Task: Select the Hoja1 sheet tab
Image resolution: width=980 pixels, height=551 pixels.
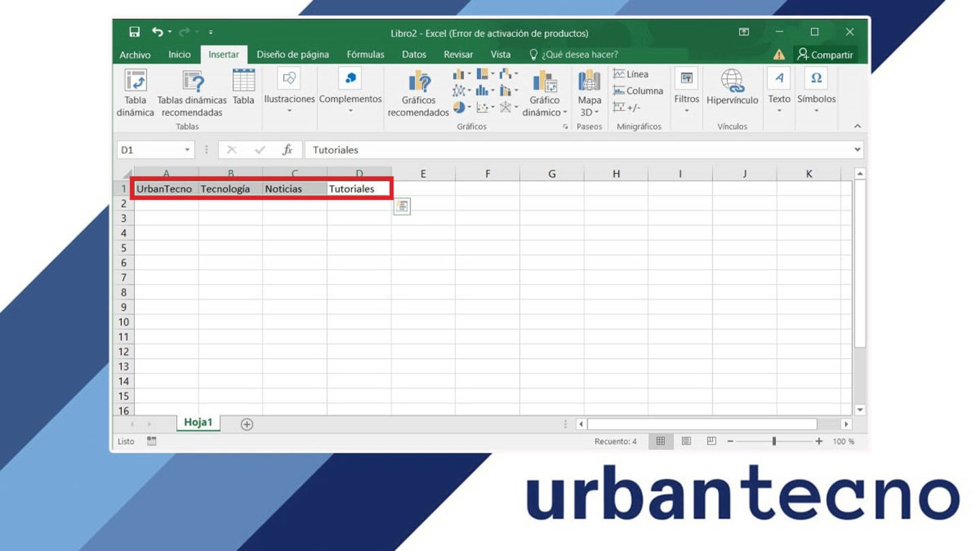Action: (198, 422)
